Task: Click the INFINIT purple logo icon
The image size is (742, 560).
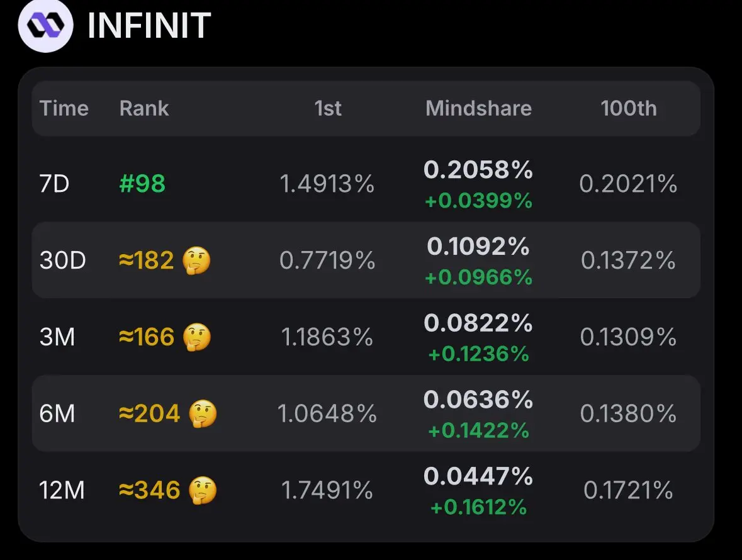Action: click(x=45, y=25)
